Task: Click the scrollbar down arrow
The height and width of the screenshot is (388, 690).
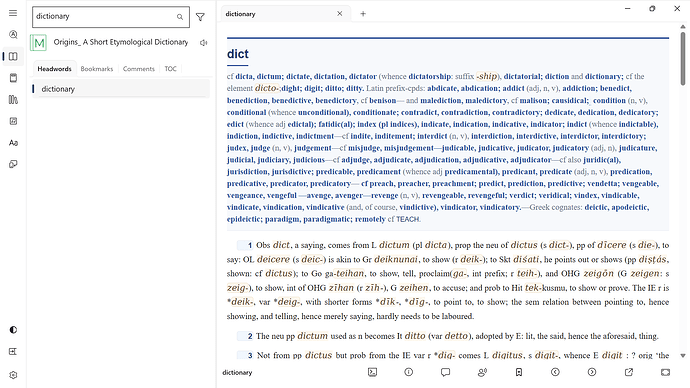Action: [x=683, y=356]
